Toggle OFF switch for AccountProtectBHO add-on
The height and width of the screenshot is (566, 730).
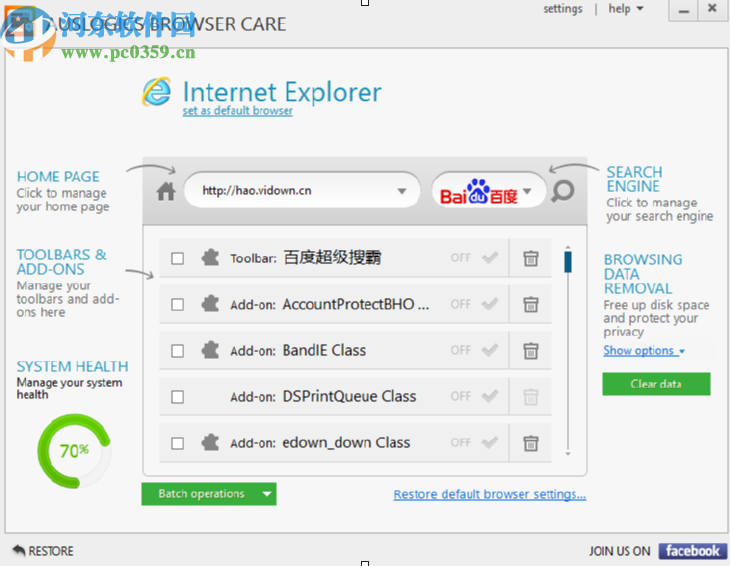474,304
